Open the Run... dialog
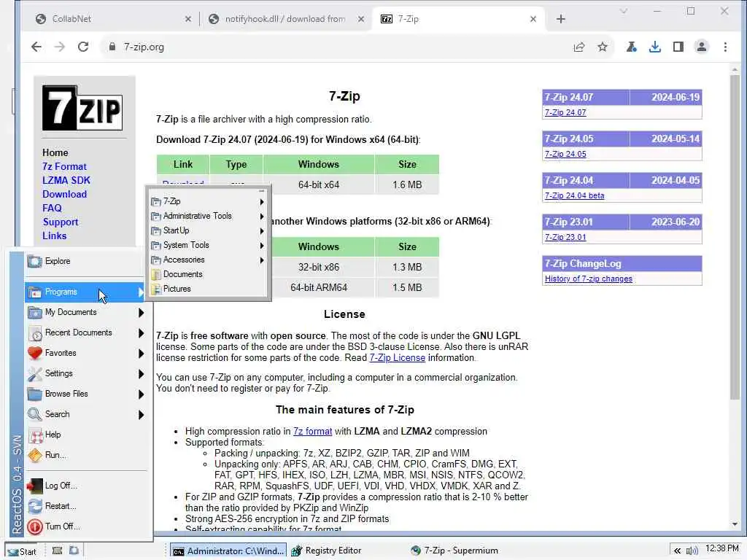The height and width of the screenshot is (560, 747). tap(86, 455)
